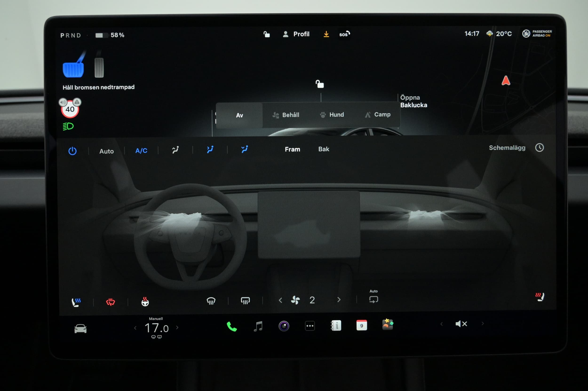Raise temperature with right chevron
This screenshot has width=588, height=391.
[177, 327]
